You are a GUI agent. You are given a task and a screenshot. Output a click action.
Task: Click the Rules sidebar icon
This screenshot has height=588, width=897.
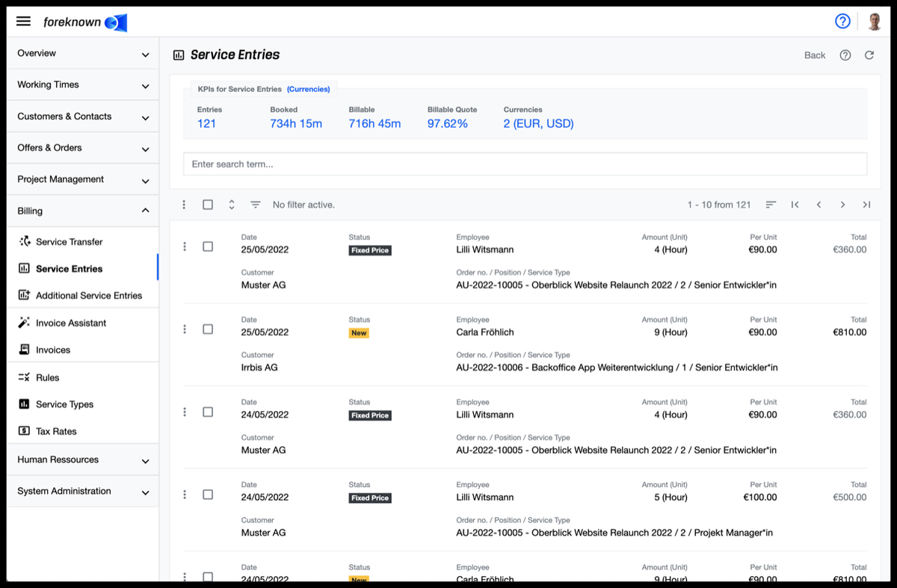click(x=24, y=377)
